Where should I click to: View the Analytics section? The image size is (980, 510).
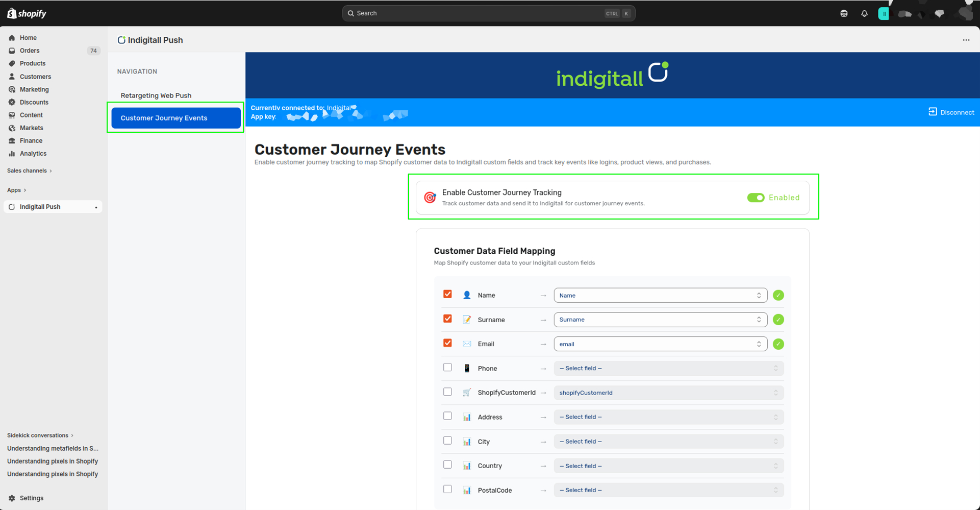point(32,153)
